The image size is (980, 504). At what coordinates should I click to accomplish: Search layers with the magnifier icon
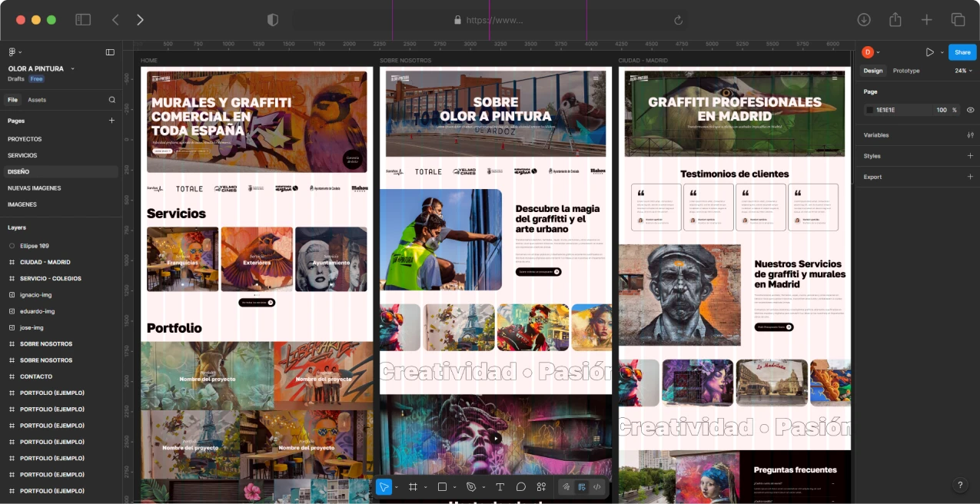[111, 100]
